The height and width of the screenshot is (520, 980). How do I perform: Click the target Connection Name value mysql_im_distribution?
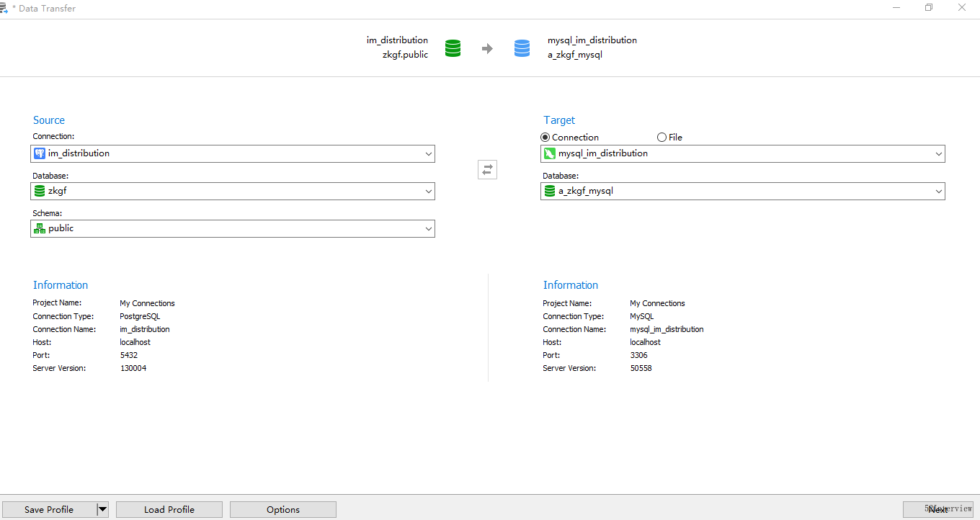(667, 329)
